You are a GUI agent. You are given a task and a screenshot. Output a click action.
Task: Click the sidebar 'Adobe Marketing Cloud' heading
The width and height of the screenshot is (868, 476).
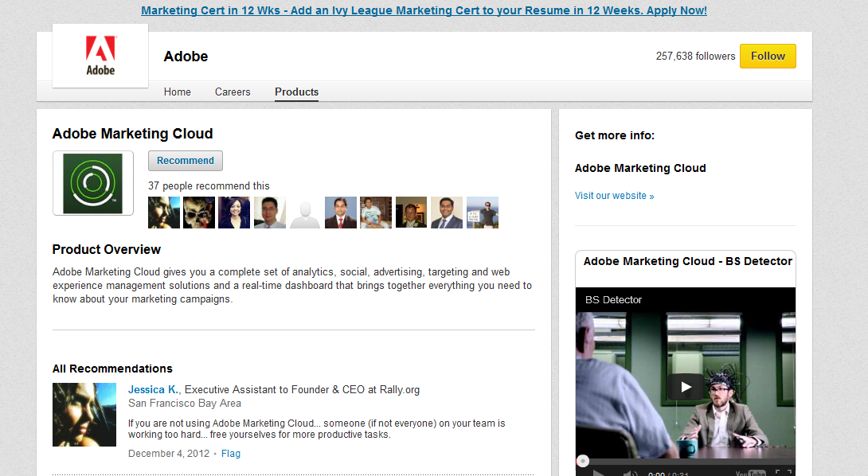tap(640, 168)
